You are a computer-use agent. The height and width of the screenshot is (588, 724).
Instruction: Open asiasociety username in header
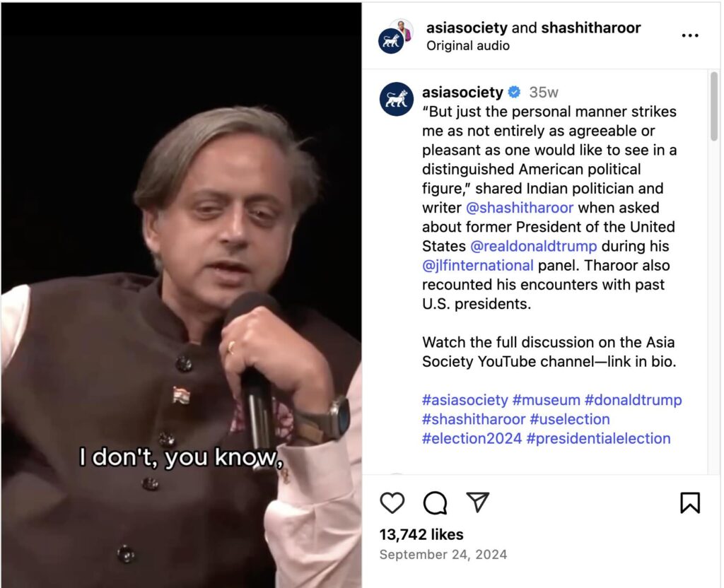coord(467,28)
